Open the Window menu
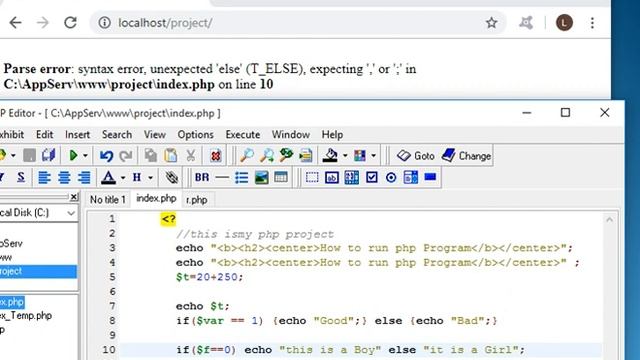This screenshot has height=360, width=640. [291, 134]
